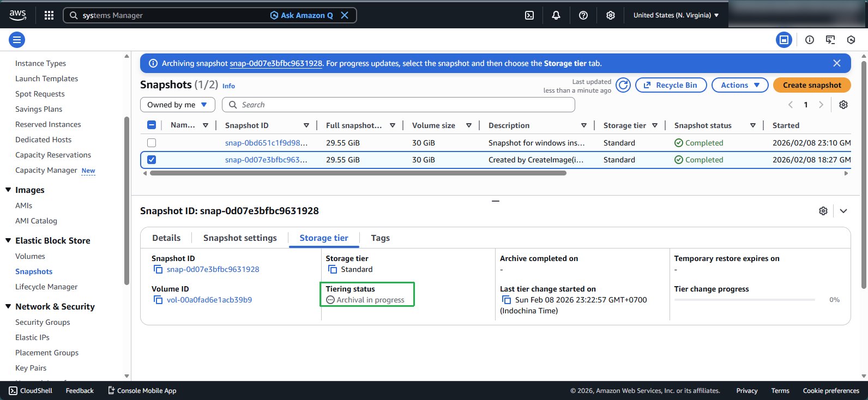The image size is (868, 400).
Task: Open the help question mark icon
Action: tap(583, 15)
